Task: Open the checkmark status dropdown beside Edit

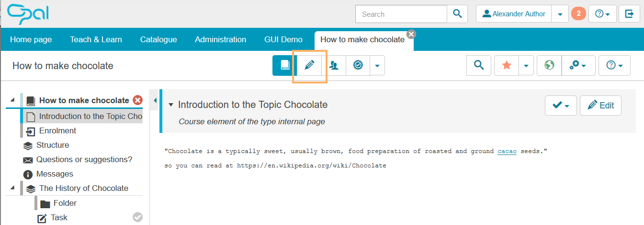Action: click(560, 106)
